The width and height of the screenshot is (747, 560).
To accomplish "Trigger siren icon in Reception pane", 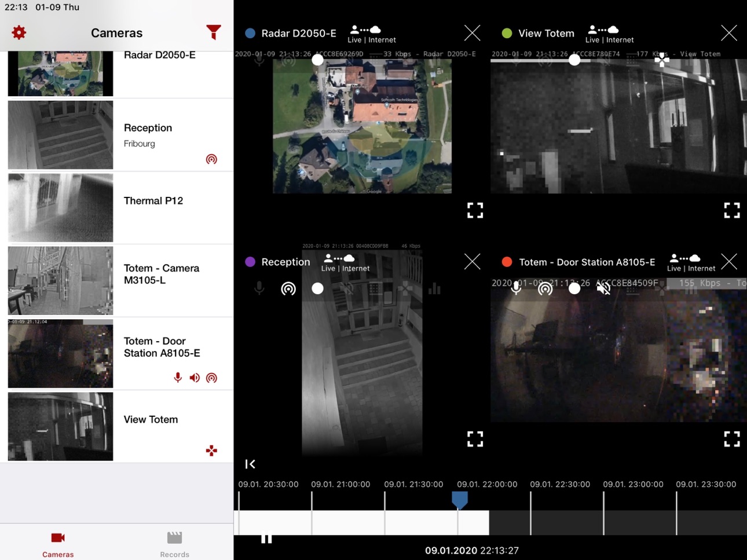I will coord(288,288).
